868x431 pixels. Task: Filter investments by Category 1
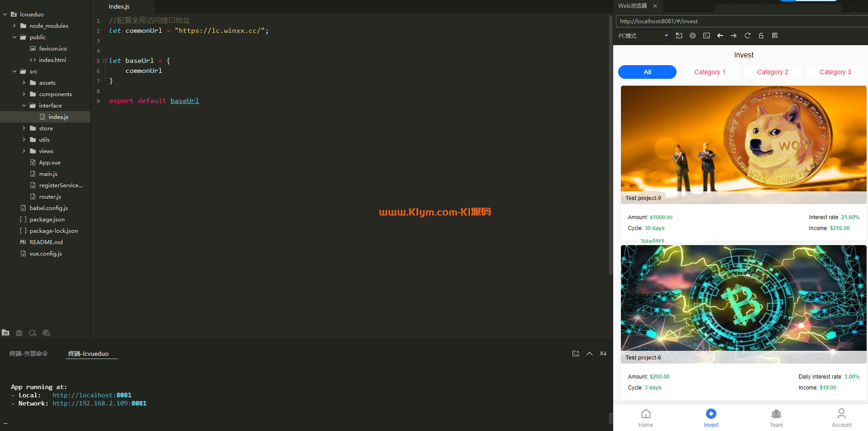coord(710,72)
